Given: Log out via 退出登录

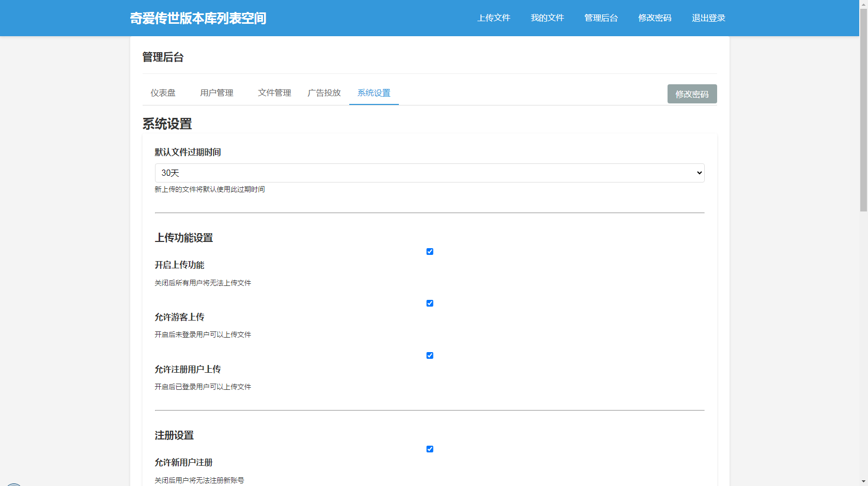Looking at the screenshot, I should point(708,18).
